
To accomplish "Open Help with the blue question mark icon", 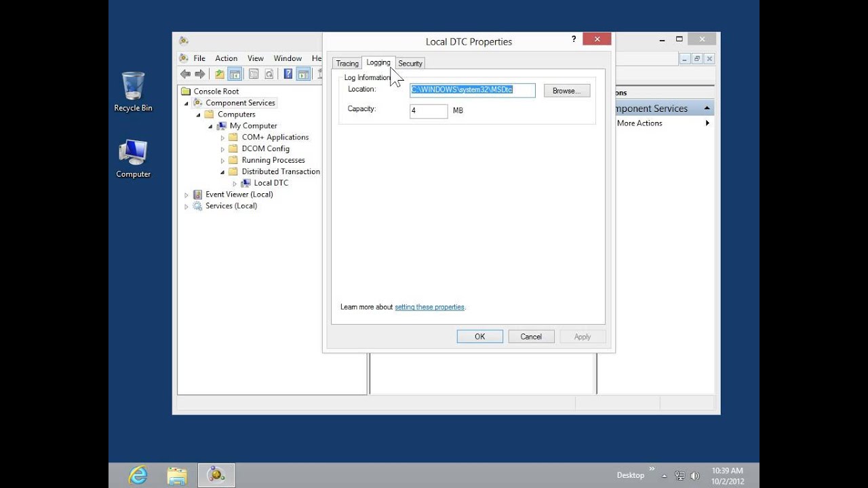I will click(x=288, y=74).
